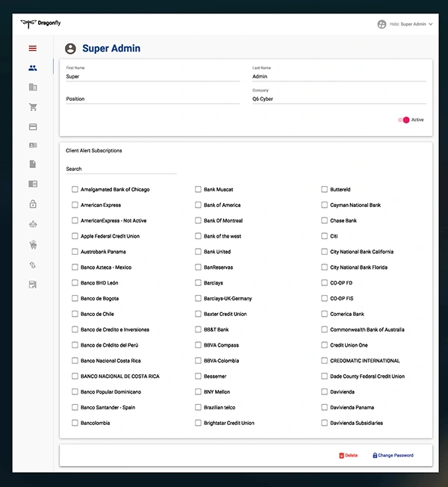This screenshot has width=448, height=487.
Task: Check the Bessemer checkbox
Action: coord(198,376)
